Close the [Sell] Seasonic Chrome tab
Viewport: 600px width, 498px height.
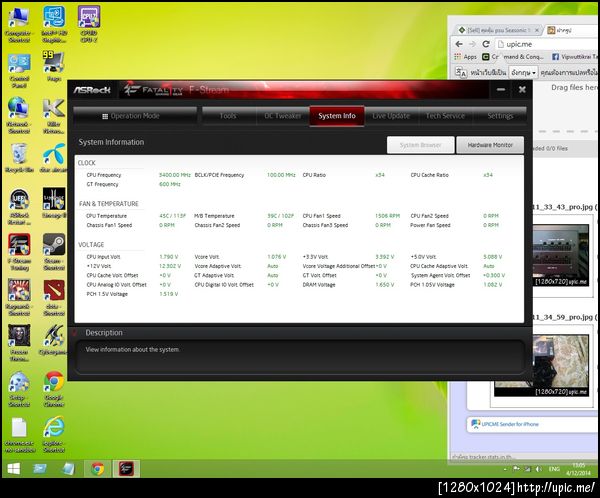point(537,30)
